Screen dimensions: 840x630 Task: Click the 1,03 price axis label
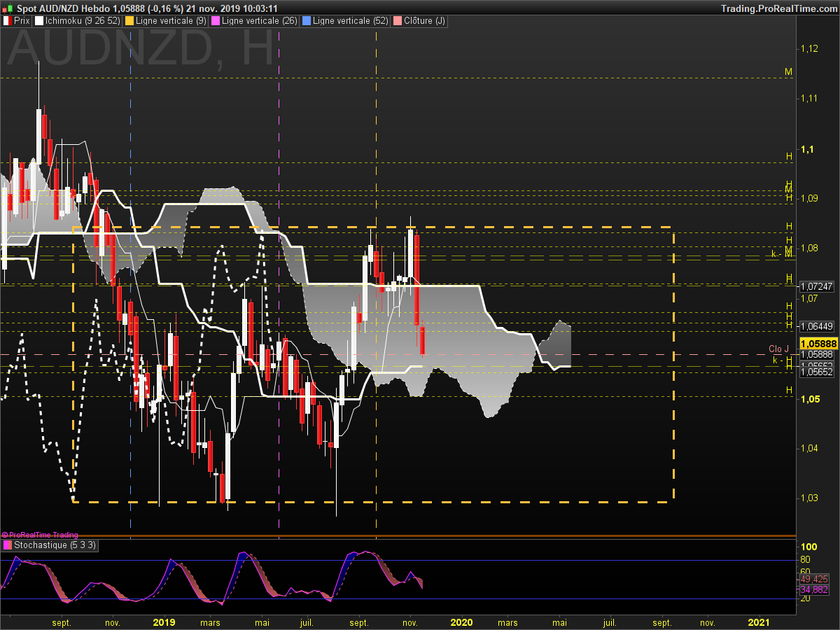pyautogui.click(x=809, y=498)
